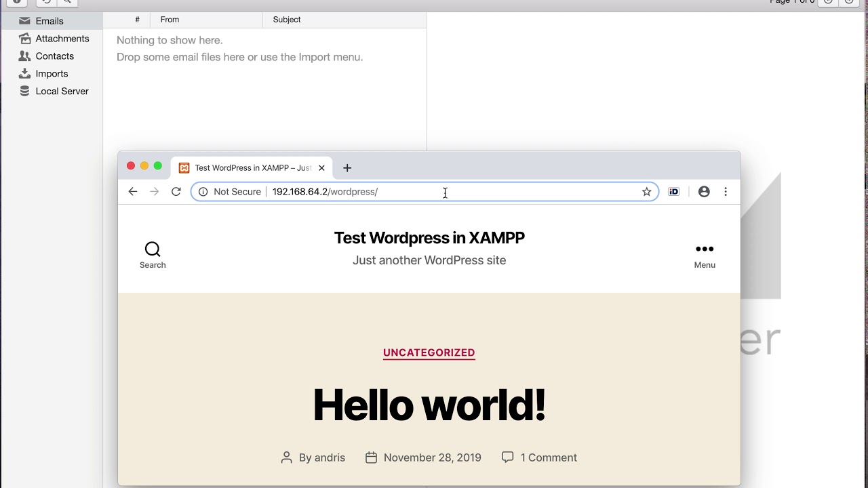Click the Attachments box icon
Screen dimensions: 868x488
click(24, 39)
